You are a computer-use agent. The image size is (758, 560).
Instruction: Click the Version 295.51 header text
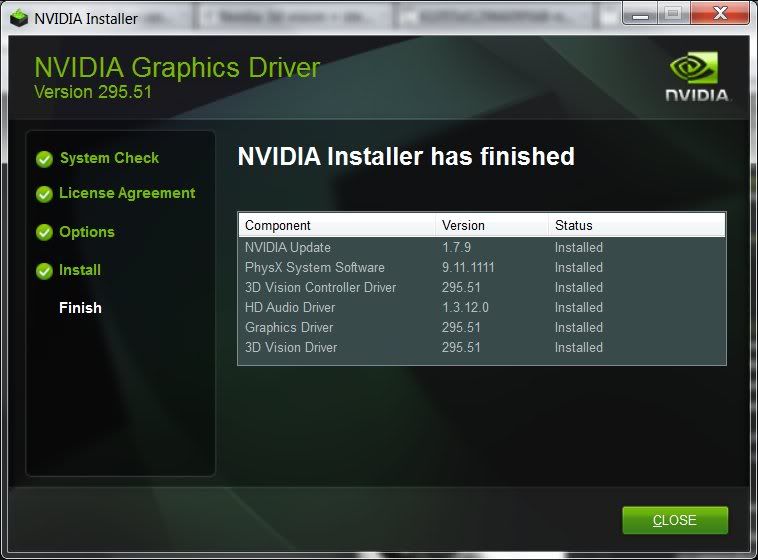tap(93, 92)
